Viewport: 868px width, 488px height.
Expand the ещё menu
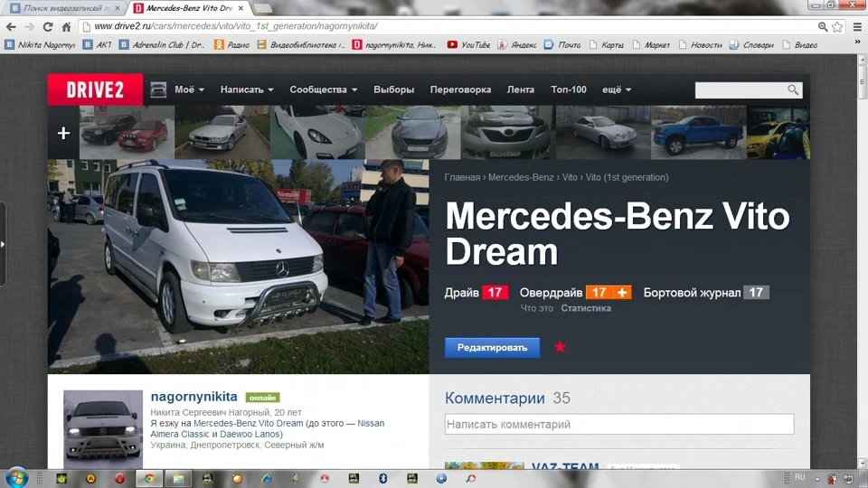click(617, 89)
